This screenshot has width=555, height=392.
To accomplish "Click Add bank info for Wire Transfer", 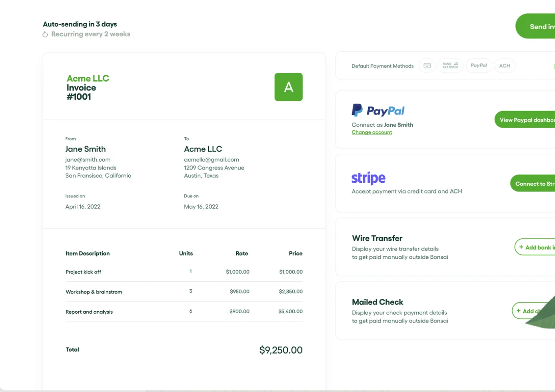I will [x=535, y=247].
